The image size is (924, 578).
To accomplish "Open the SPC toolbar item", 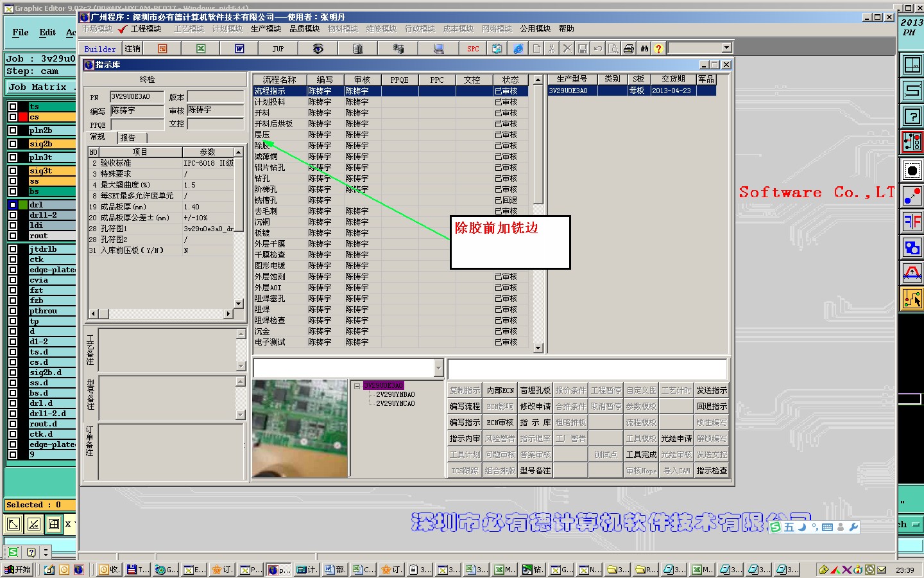I will (473, 49).
